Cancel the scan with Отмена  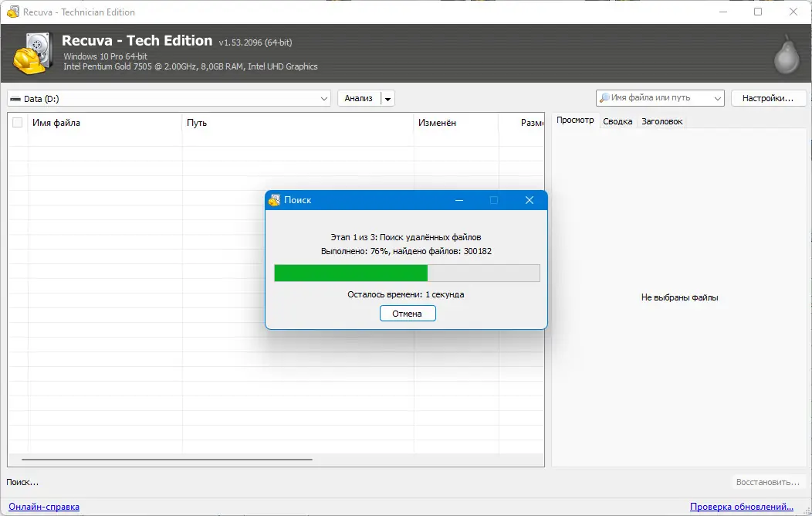click(x=408, y=314)
